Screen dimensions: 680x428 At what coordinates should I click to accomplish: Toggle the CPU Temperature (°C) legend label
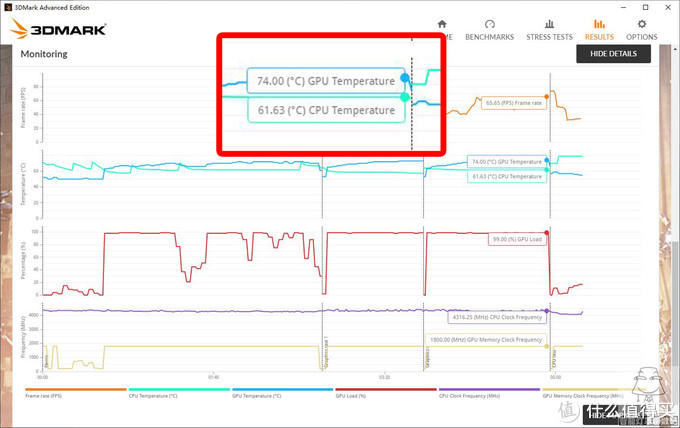[x=153, y=396]
